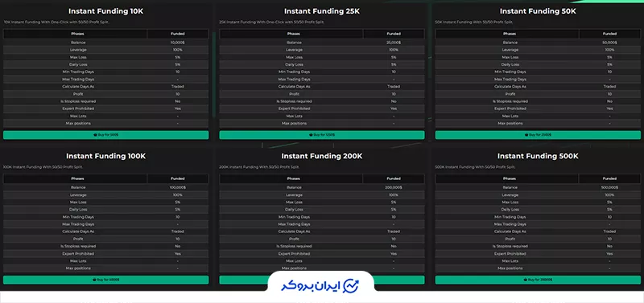
Task: Click the 200,000$ balance value
Action: (x=394, y=187)
